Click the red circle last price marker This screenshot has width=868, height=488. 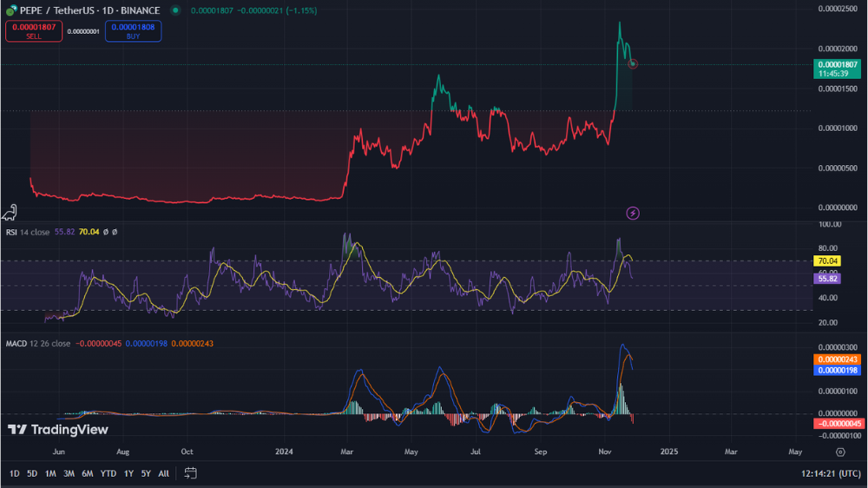click(x=633, y=64)
